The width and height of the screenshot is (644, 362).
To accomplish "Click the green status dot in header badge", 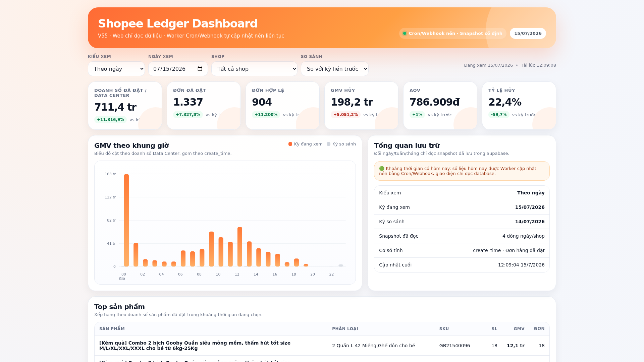I will tap(405, 33).
